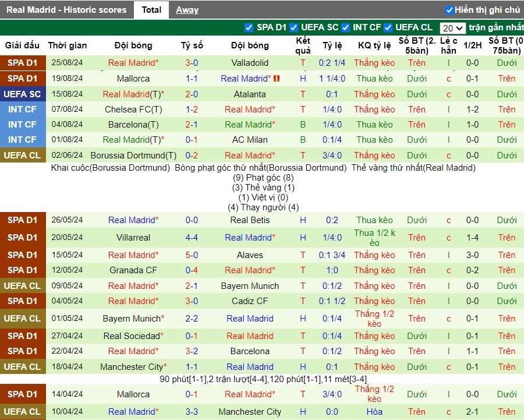Click the UEFA SC league label

[22, 94]
